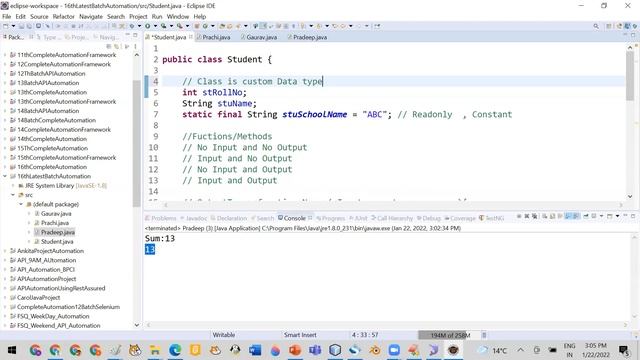The width and height of the screenshot is (640, 360).
Task: Open the Debug dropdown arrow
Action: point(139,26)
